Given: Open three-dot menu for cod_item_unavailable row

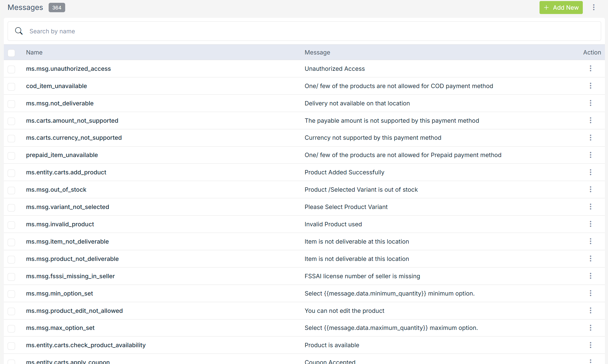Looking at the screenshot, I should tap(590, 86).
